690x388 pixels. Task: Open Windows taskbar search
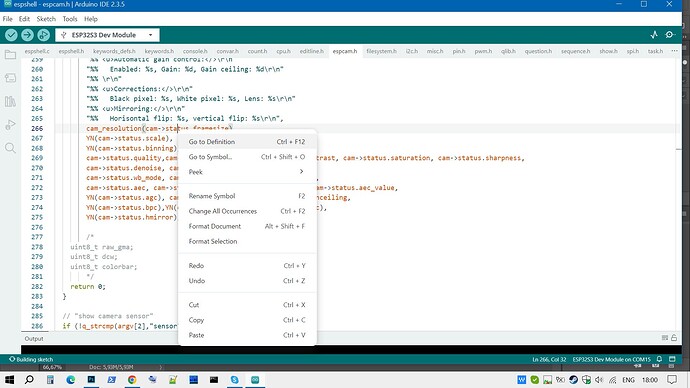[x=29, y=380]
